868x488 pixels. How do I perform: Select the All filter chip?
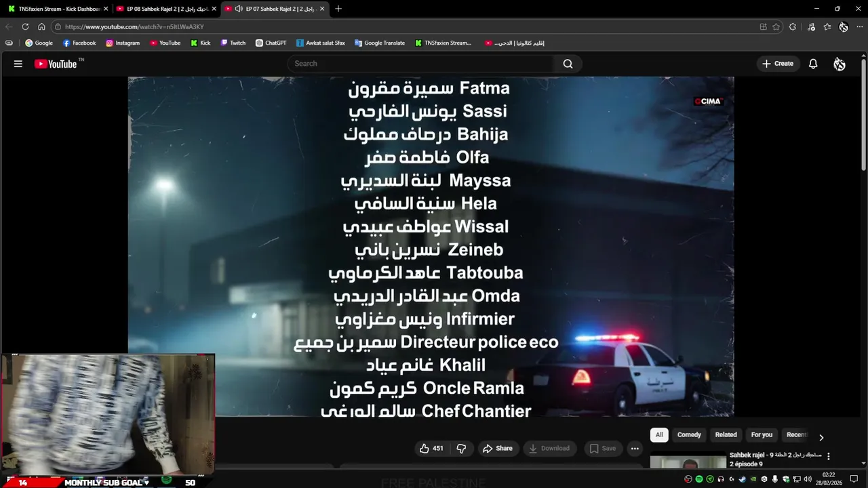pos(659,435)
